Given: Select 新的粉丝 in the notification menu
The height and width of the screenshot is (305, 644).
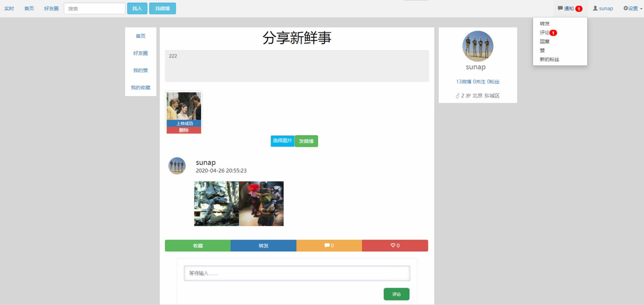Looking at the screenshot, I should click(x=549, y=60).
